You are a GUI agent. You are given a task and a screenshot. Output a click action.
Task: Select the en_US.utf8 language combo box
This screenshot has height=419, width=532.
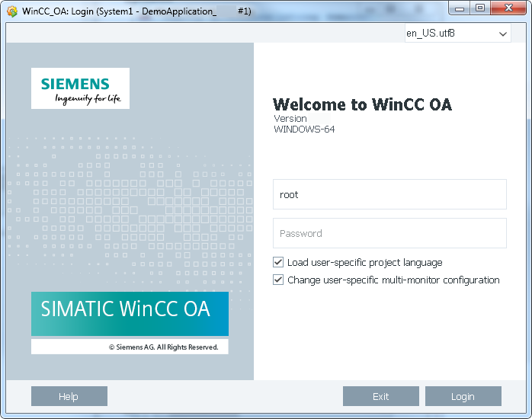[450, 34]
